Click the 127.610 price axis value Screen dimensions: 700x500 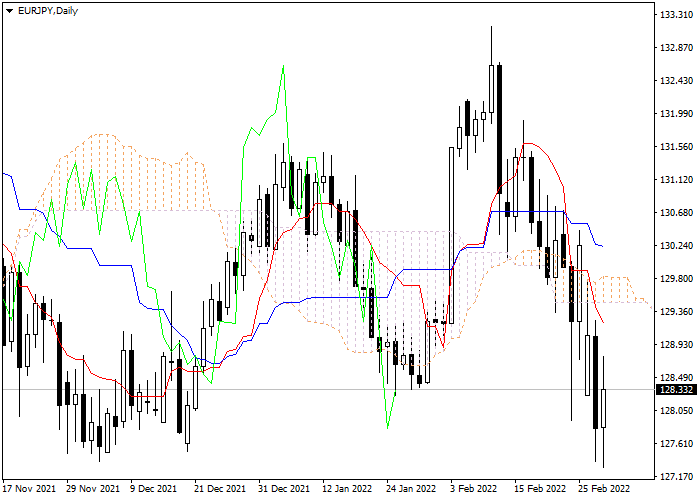(x=676, y=444)
